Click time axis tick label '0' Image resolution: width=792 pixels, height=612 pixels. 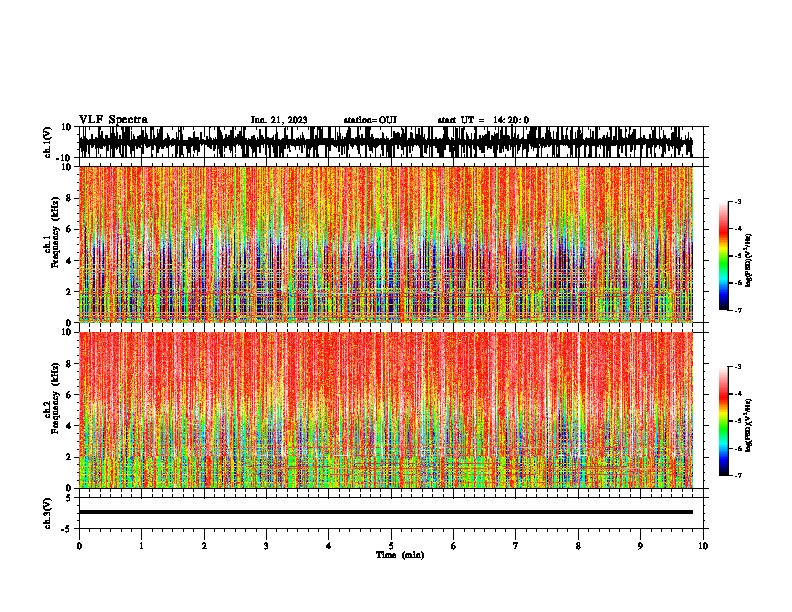click(x=79, y=546)
